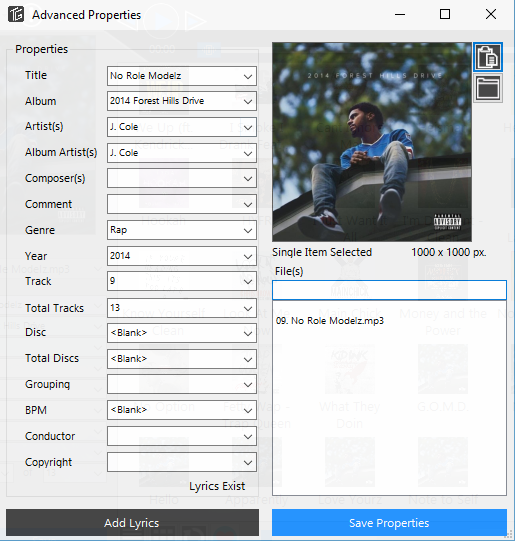The width and height of the screenshot is (515, 541).
Task: Select the file 09. No Role Modelz.mp3
Action: [x=330, y=321]
